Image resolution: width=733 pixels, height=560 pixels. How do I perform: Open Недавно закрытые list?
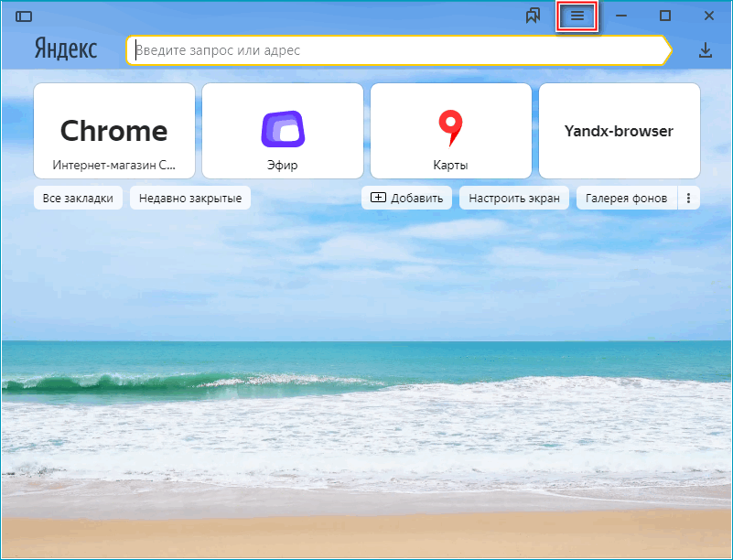[190, 199]
